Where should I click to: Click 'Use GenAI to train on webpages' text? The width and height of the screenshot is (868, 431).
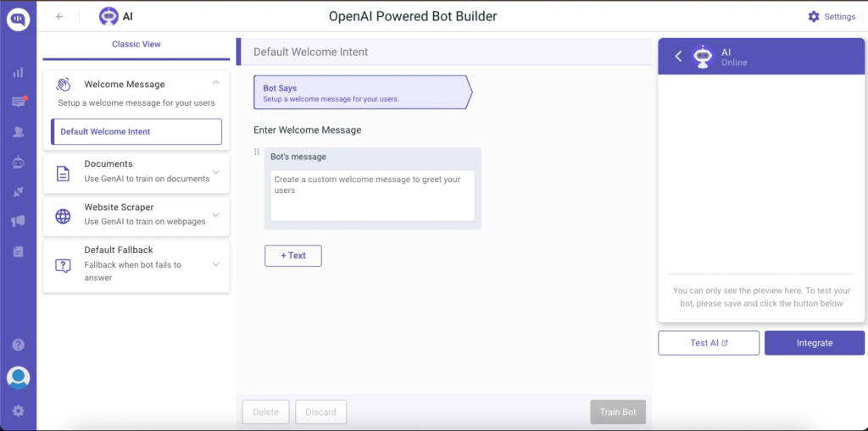tap(145, 221)
